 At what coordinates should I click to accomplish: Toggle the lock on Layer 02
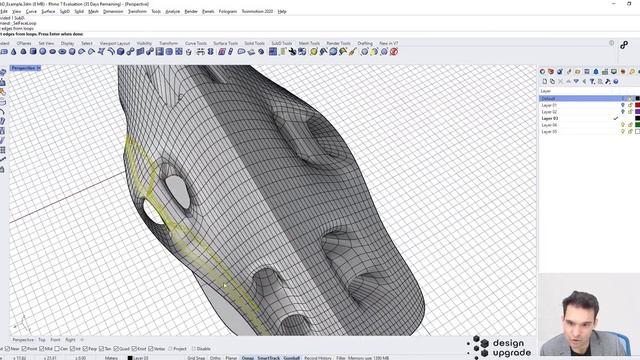pos(630,111)
